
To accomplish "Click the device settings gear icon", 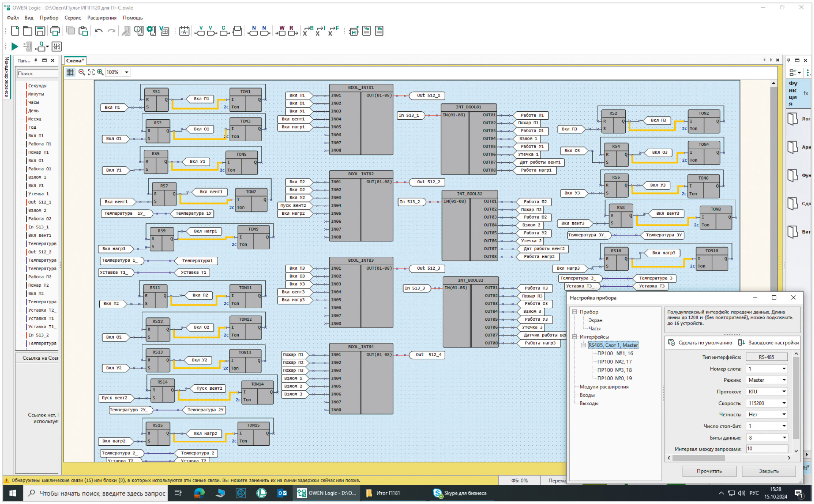I will pyautogui.click(x=151, y=31).
